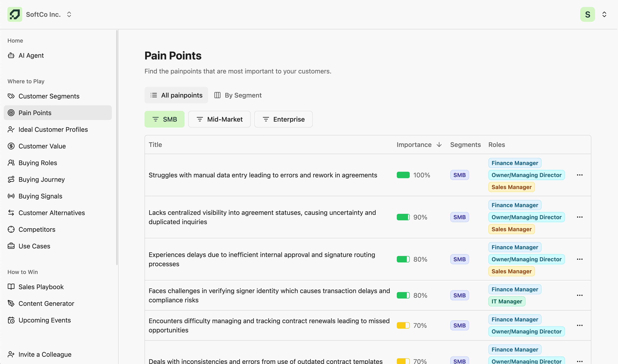Enable the Enterprise filter
Screen dimensions: 618x364
[x=283, y=119]
